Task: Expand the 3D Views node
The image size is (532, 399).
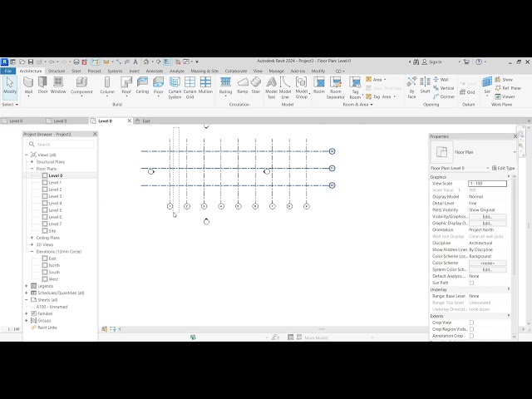Action: [32, 244]
